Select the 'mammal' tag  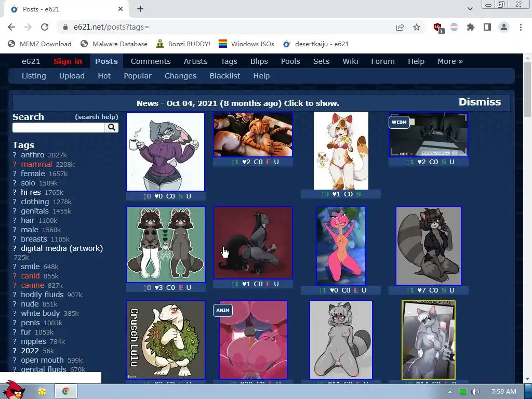click(x=36, y=164)
